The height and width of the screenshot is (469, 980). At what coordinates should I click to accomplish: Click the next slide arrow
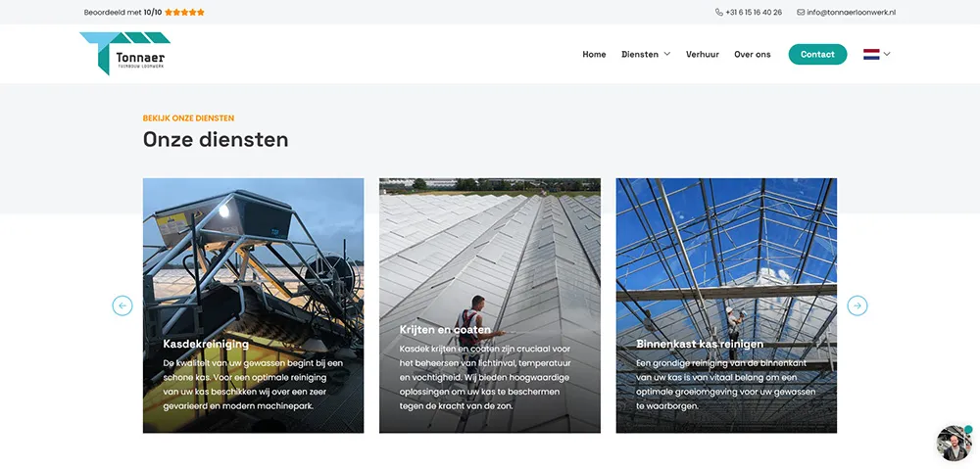(857, 305)
